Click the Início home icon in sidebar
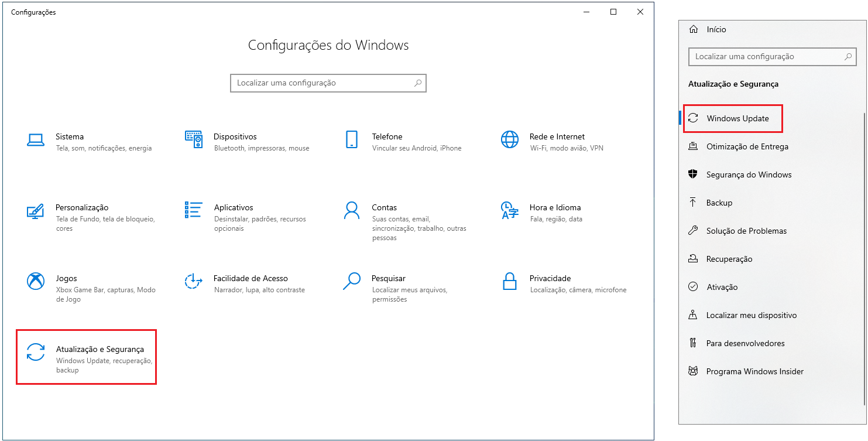 (694, 29)
